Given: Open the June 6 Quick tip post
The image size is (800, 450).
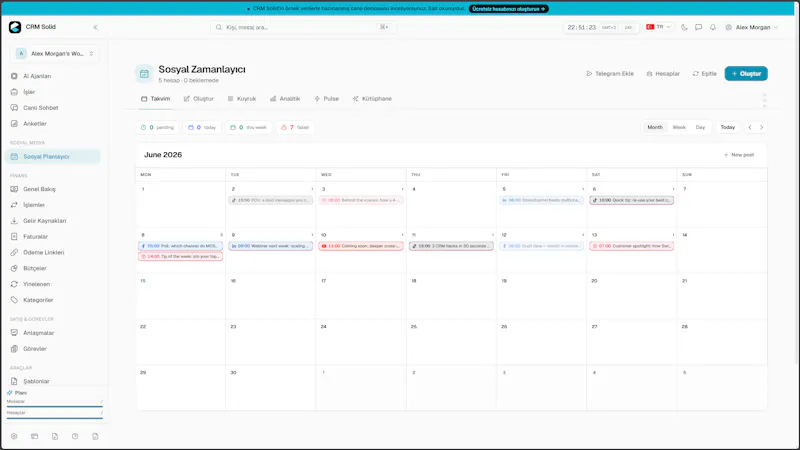Looking at the screenshot, I should tap(632, 201).
